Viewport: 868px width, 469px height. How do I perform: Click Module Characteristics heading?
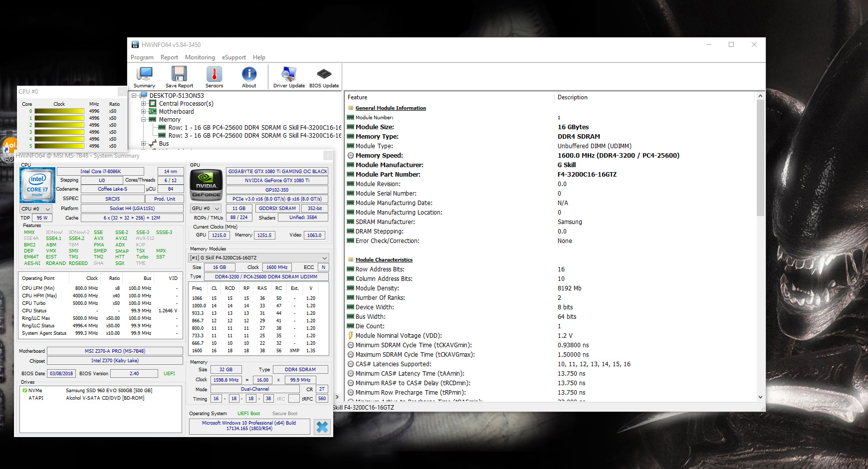point(384,259)
